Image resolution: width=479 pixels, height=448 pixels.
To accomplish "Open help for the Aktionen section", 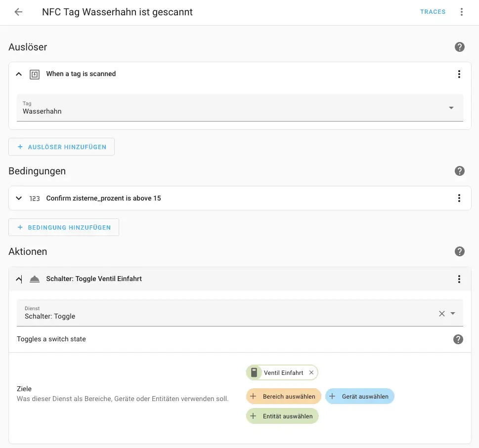I will (x=460, y=251).
